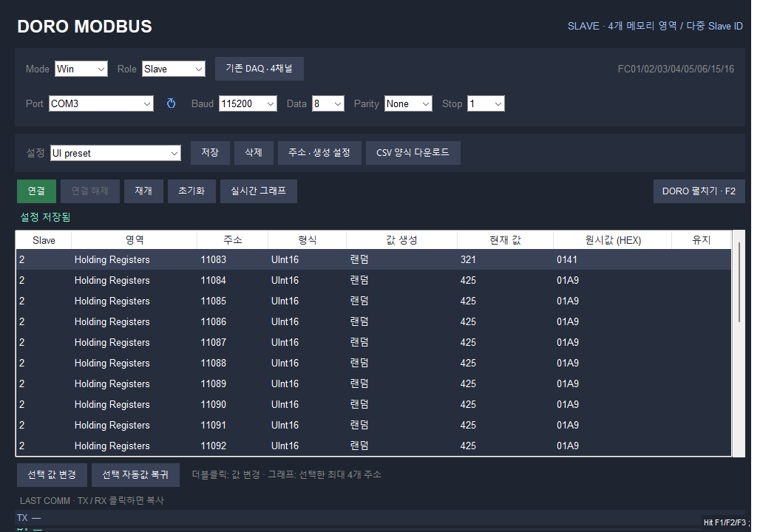Click the 연결 해제 disconnect button
This screenshot has width=760, height=532.
(89, 191)
